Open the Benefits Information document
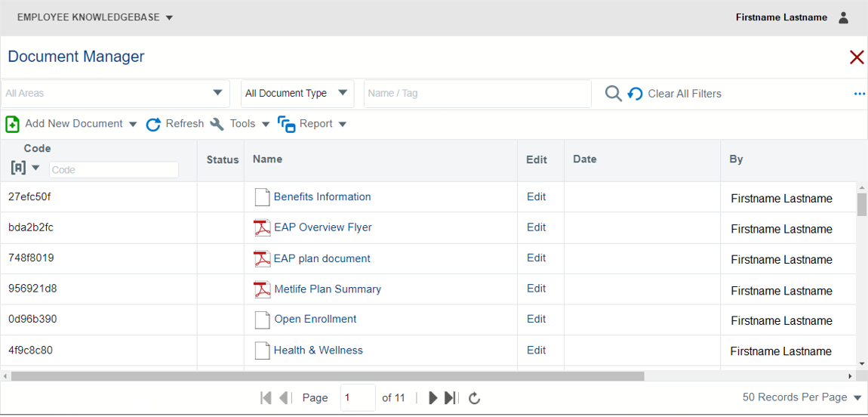The height and width of the screenshot is (417, 868). [322, 196]
